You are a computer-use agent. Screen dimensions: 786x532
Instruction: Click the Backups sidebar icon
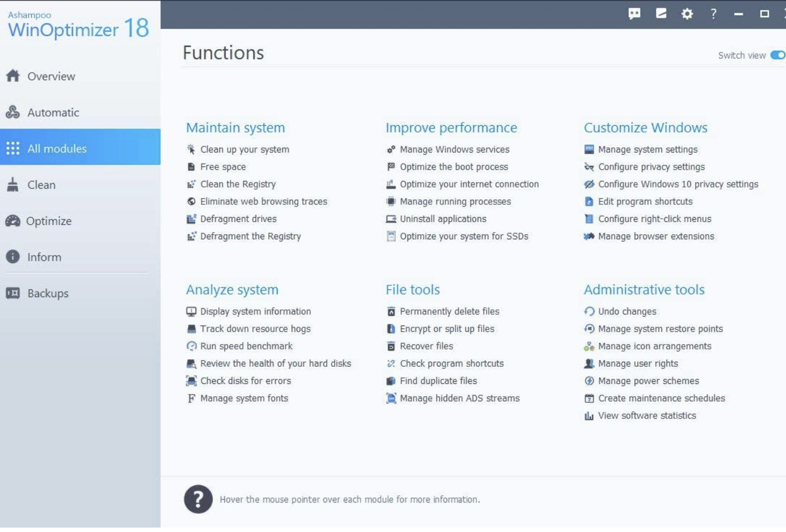coord(13,293)
